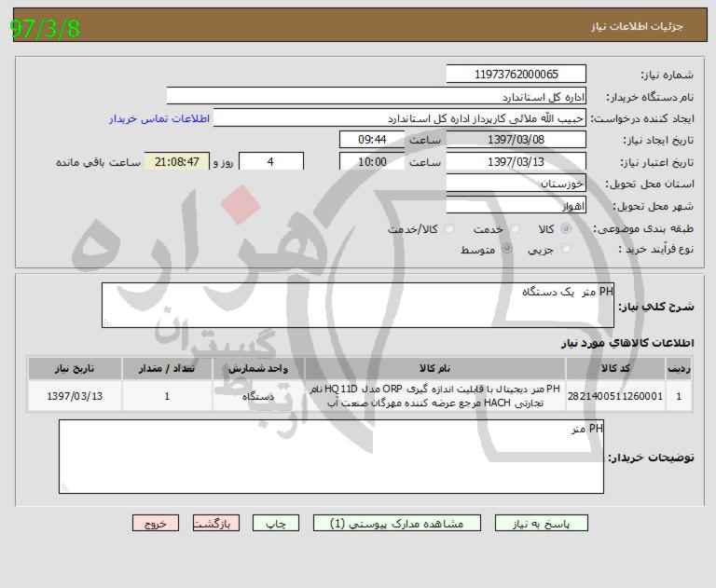Click remaining time countdown 21:08:47
Image resolution: width=716 pixels, height=588 pixels.
177,161
